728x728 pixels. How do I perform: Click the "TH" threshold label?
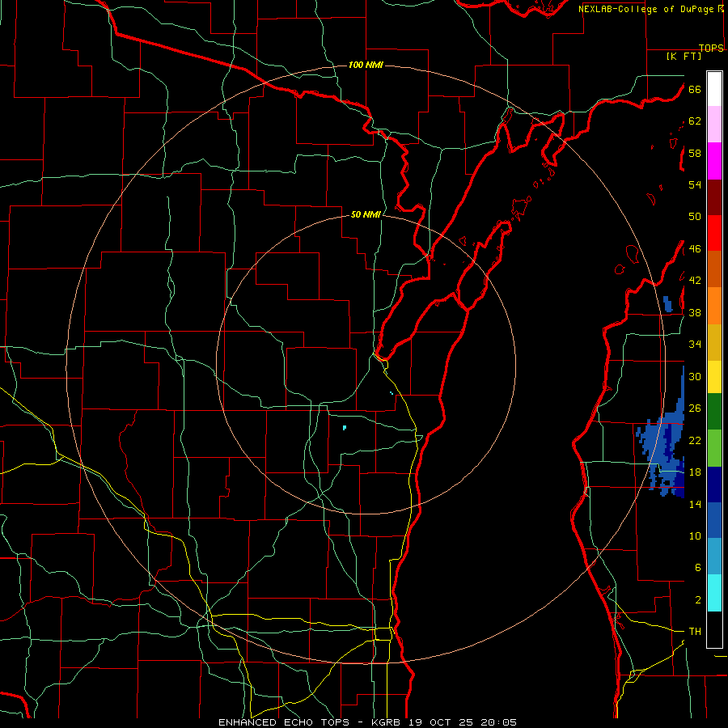[x=695, y=632]
